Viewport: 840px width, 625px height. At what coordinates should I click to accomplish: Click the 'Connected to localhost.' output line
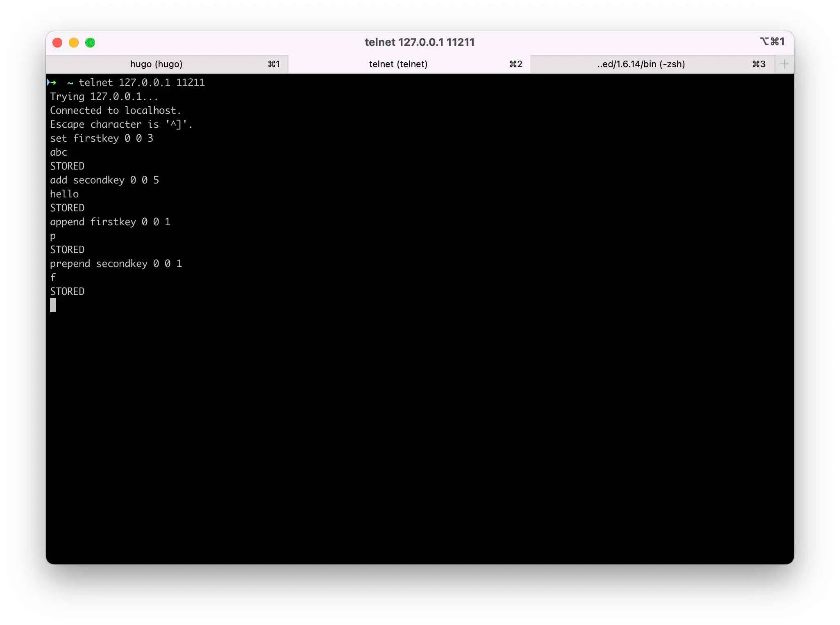click(x=116, y=111)
